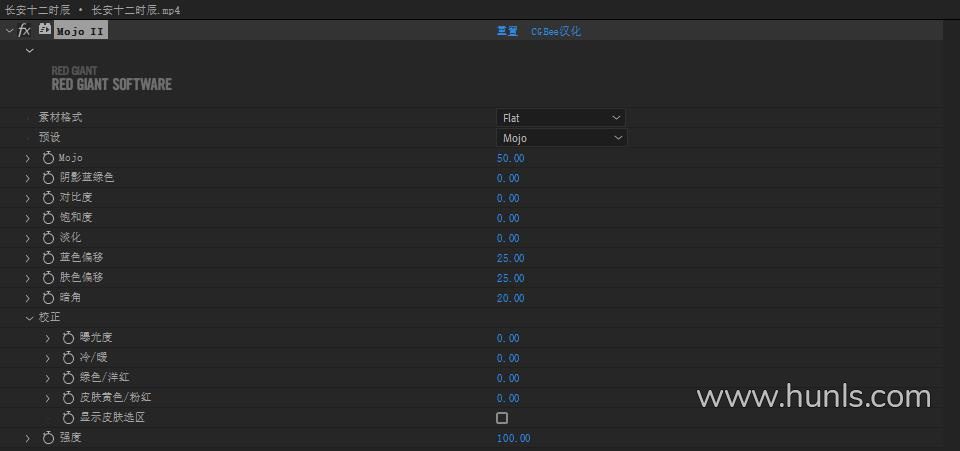Viewport: 960px width, 451px height.
Task: Click the 蓝色偏移 value 25.00
Action: [511, 258]
